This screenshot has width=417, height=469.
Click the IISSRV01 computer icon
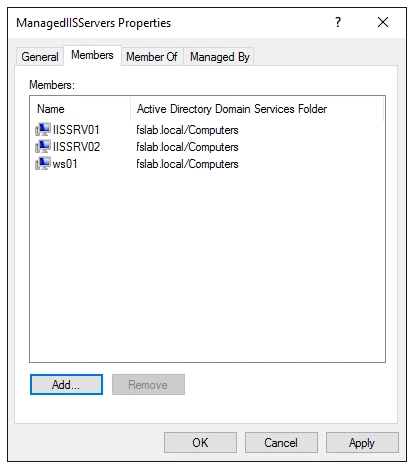43,130
